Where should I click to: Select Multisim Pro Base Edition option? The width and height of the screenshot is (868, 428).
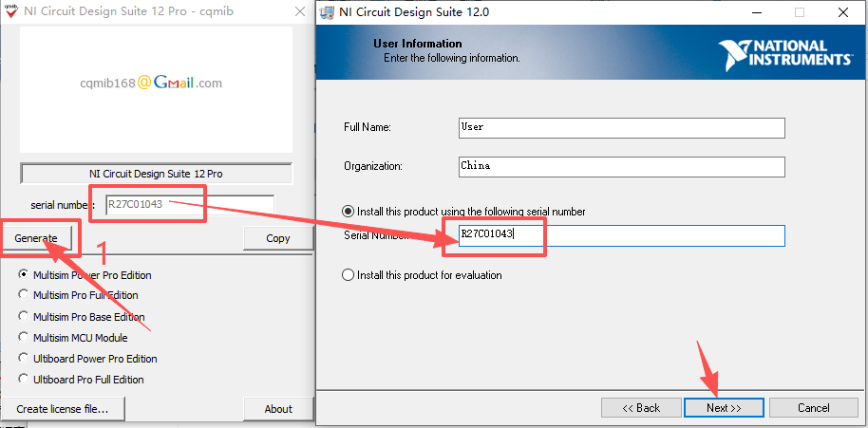[x=24, y=316]
